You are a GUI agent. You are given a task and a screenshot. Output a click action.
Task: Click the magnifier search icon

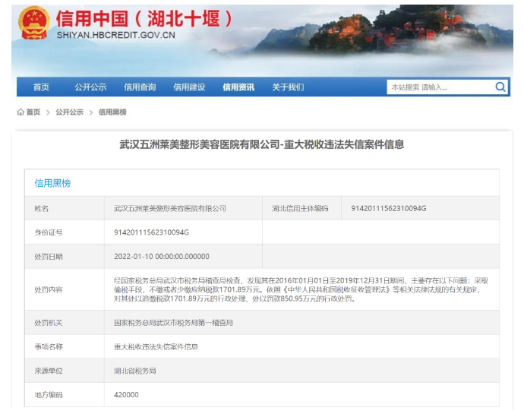click(500, 87)
